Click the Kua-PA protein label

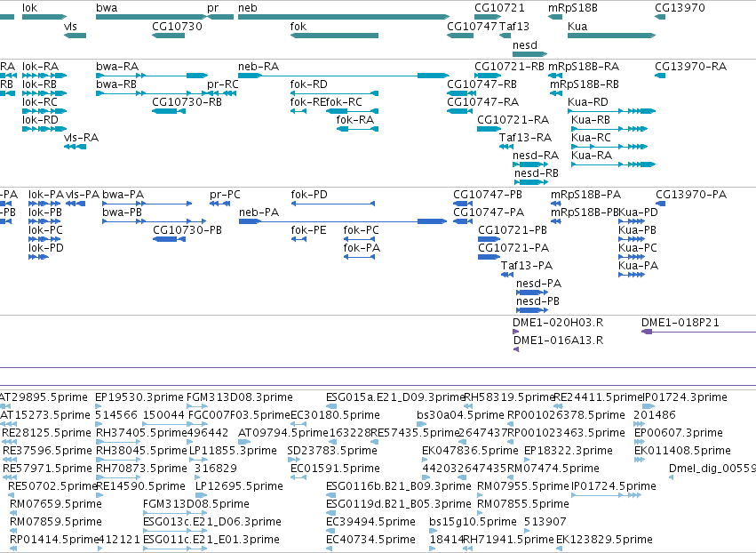coord(638,266)
